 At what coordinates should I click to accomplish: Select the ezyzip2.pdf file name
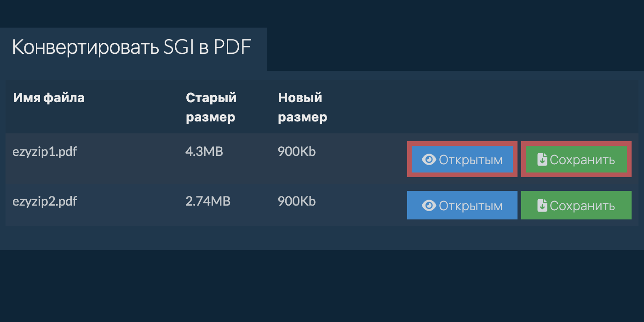(x=45, y=201)
